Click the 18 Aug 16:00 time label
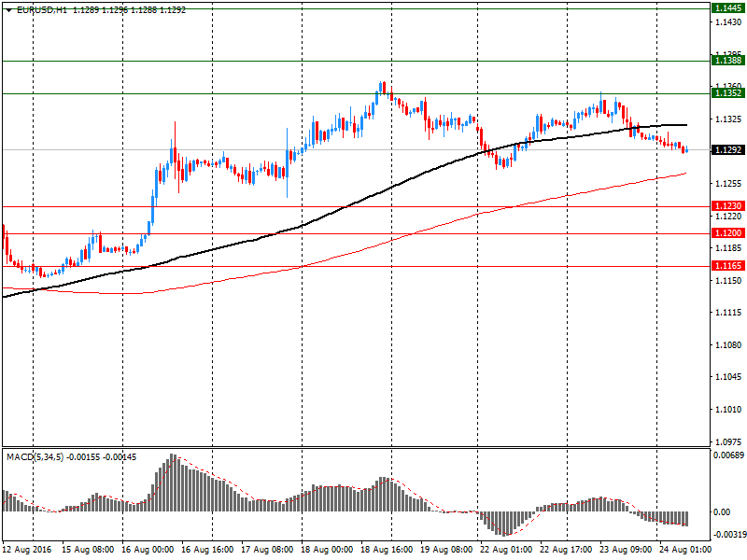 pyautogui.click(x=387, y=550)
